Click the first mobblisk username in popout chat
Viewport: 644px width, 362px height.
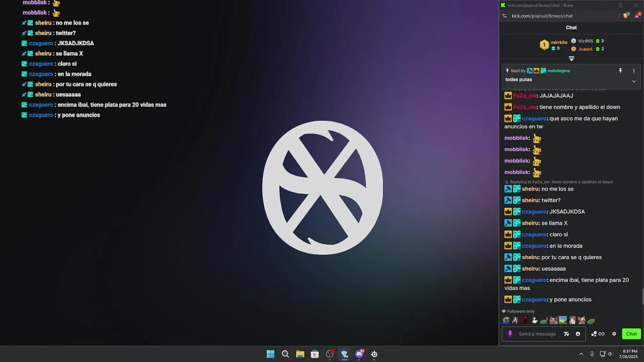517,138
